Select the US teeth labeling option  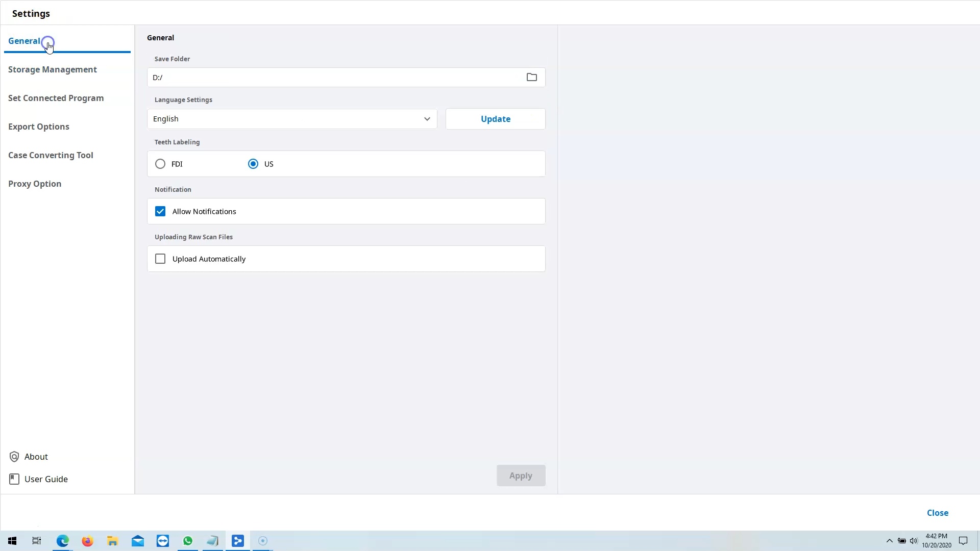[x=253, y=164]
